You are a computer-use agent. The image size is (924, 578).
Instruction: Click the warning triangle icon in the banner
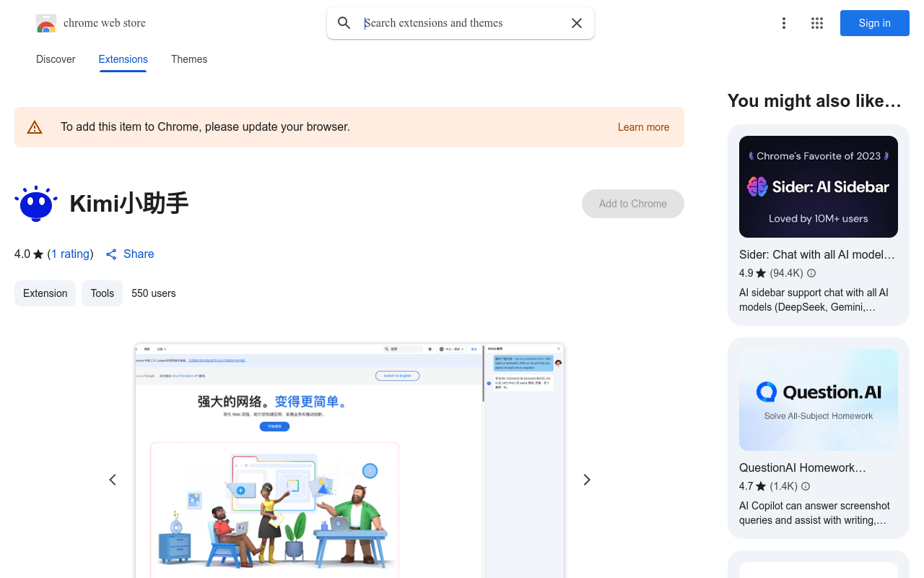[35, 127]
